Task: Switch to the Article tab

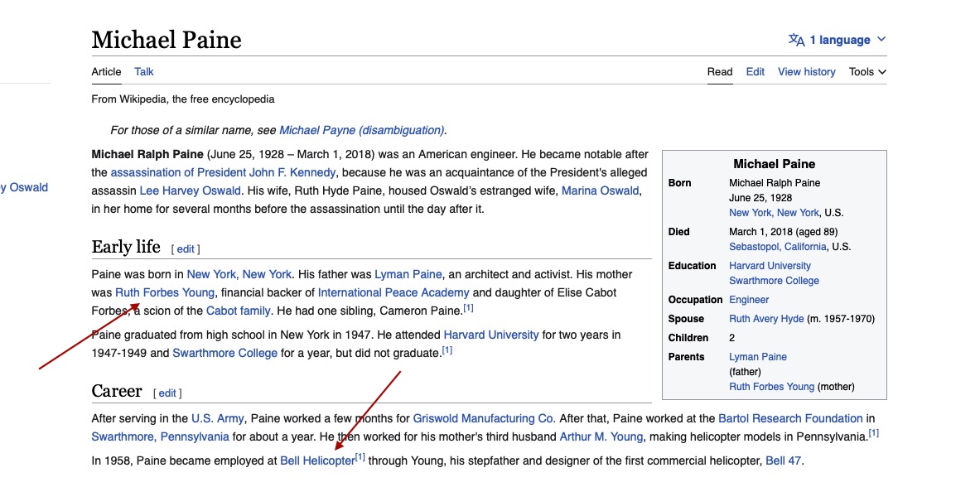Action: (x=106, y=72)
